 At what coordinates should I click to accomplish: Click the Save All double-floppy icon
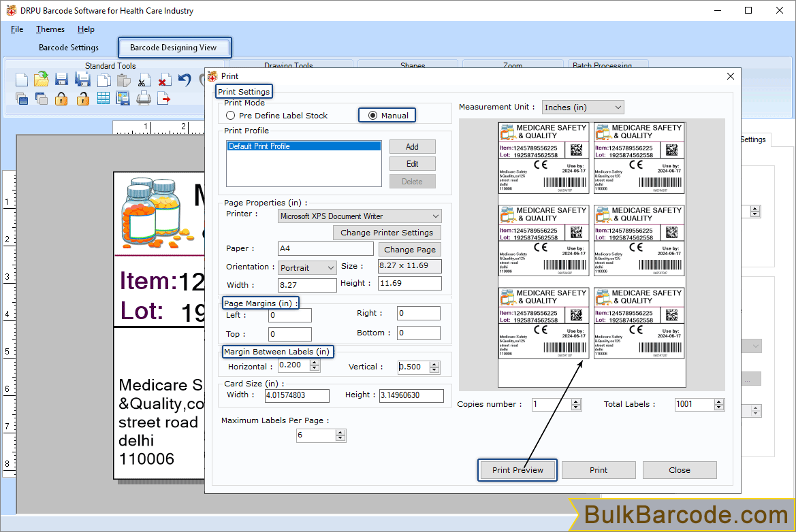82,80
